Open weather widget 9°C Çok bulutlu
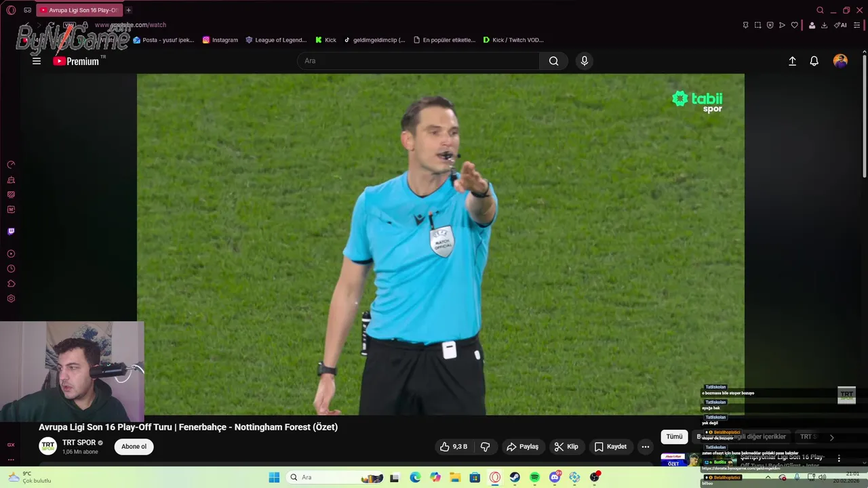Viewport: 868px width, 488px height. (x=30, y=477)
